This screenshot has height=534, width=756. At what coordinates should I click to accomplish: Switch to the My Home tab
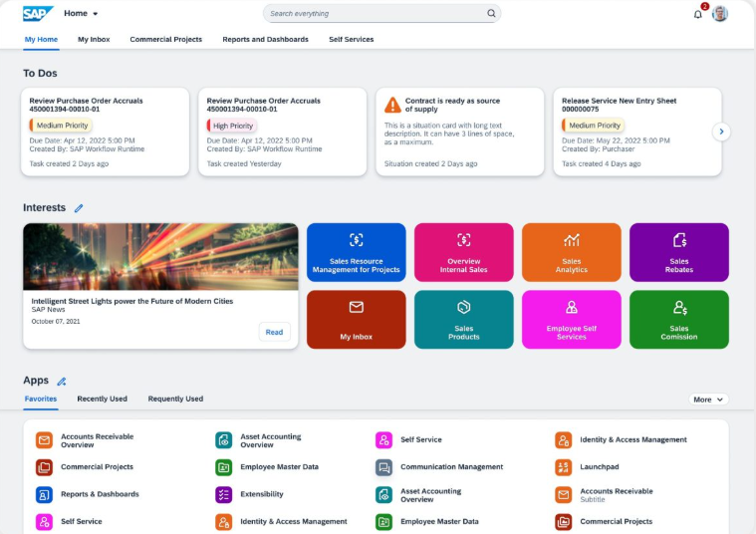pyautogui.click(x=41, y=40)
